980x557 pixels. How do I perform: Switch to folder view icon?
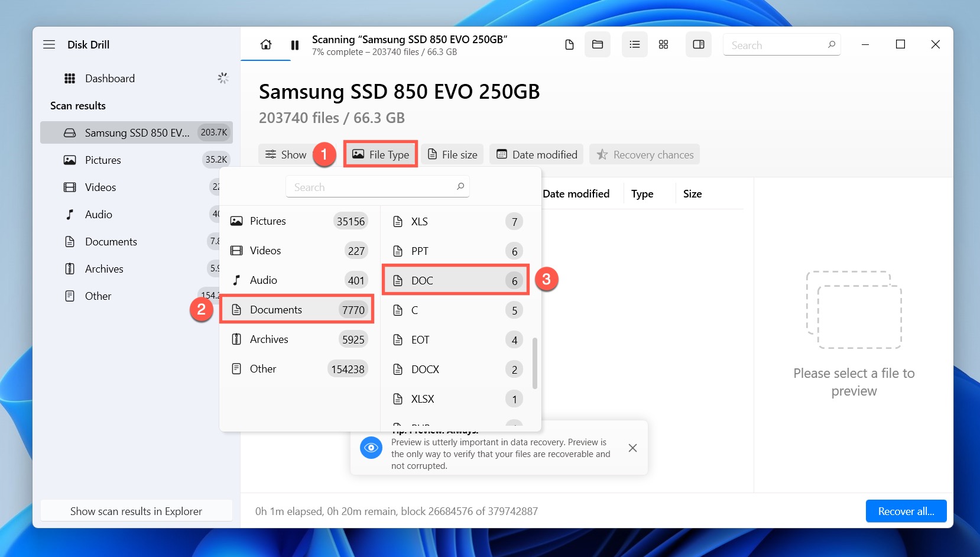[x=598, y=45]
